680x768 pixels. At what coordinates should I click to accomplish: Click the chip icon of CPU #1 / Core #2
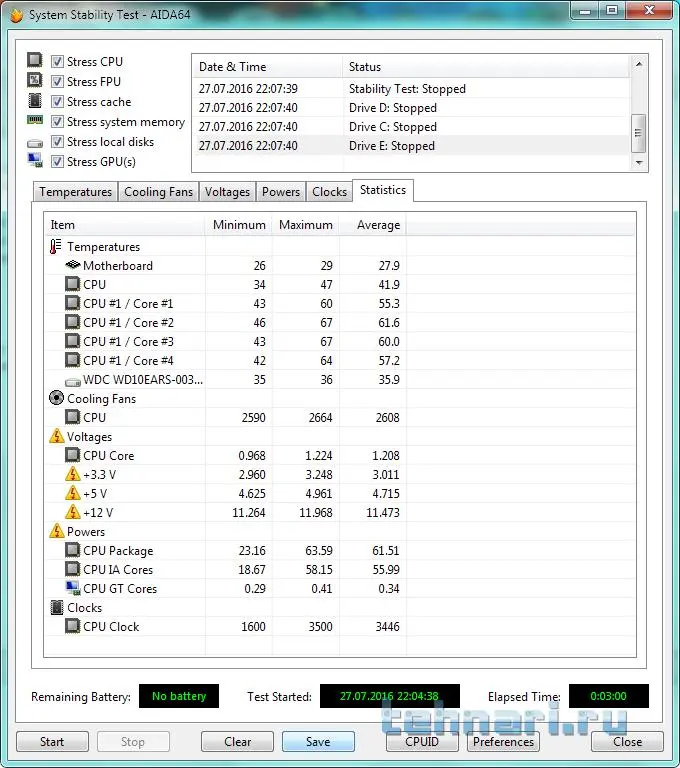point(73,322)
